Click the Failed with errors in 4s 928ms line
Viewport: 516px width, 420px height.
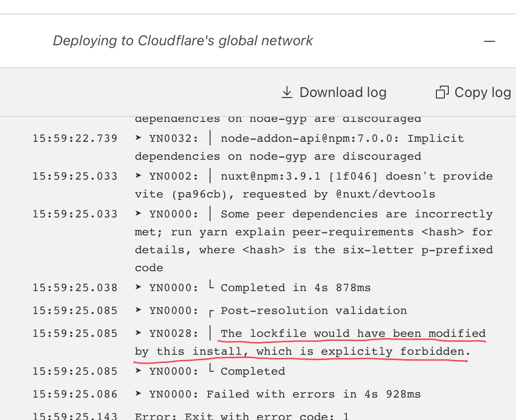pos(313,394)
